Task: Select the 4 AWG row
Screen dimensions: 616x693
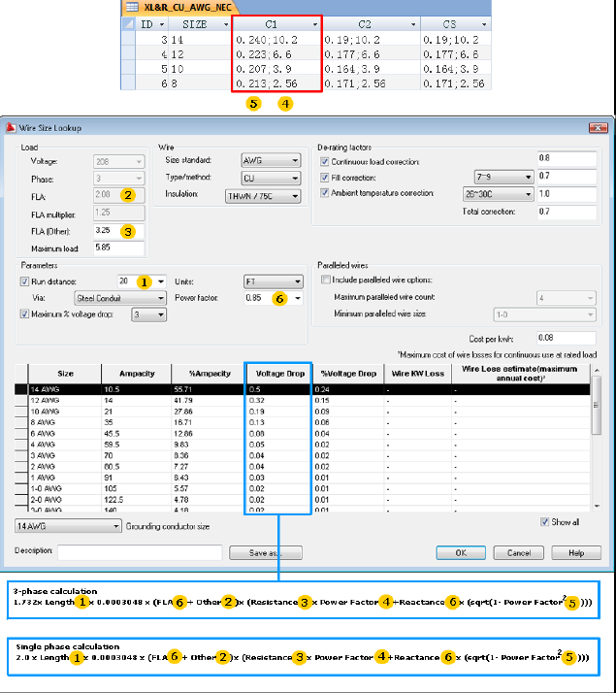Action: (303, 445)
